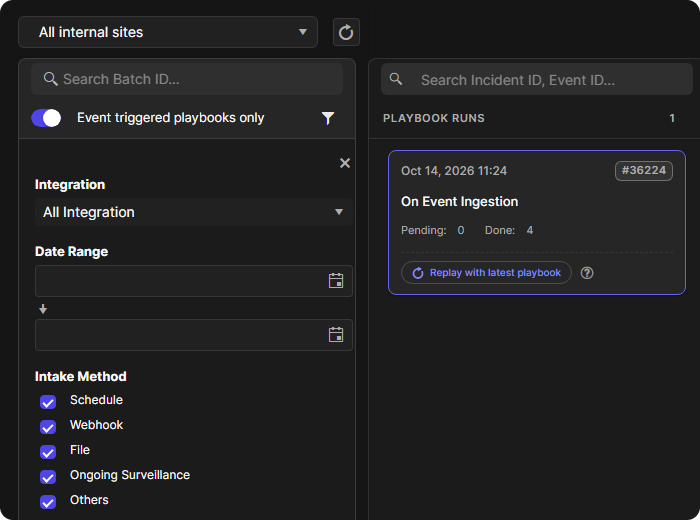Screen dimensions: 700x520
Task: Click Replay with latest playbook button
Action: click(x=486, y=273)
